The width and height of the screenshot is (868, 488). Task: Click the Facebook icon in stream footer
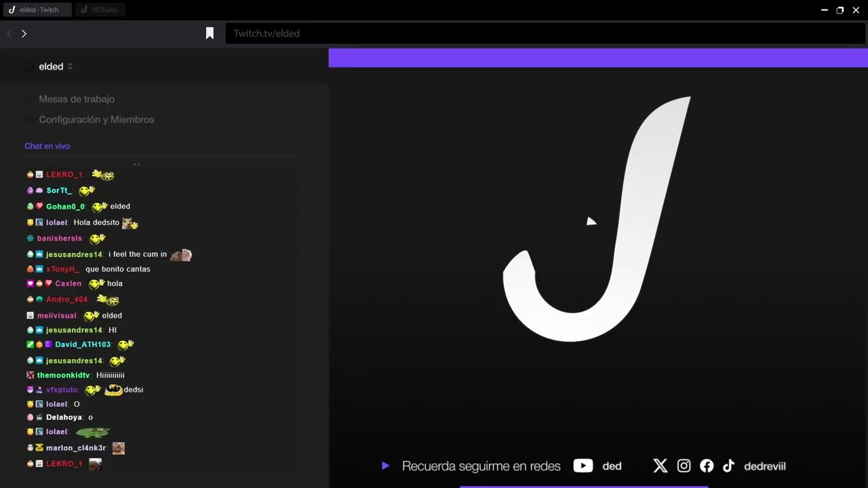(707, 466)
